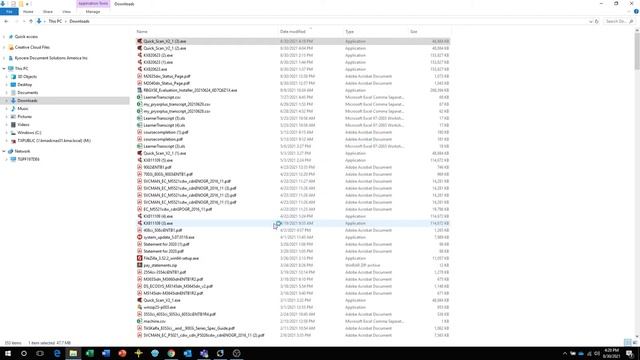This screenshot has width=640, height=360.
Task: Open Microsoft Edge from the taskbar
Action: (x=57, y=353)
